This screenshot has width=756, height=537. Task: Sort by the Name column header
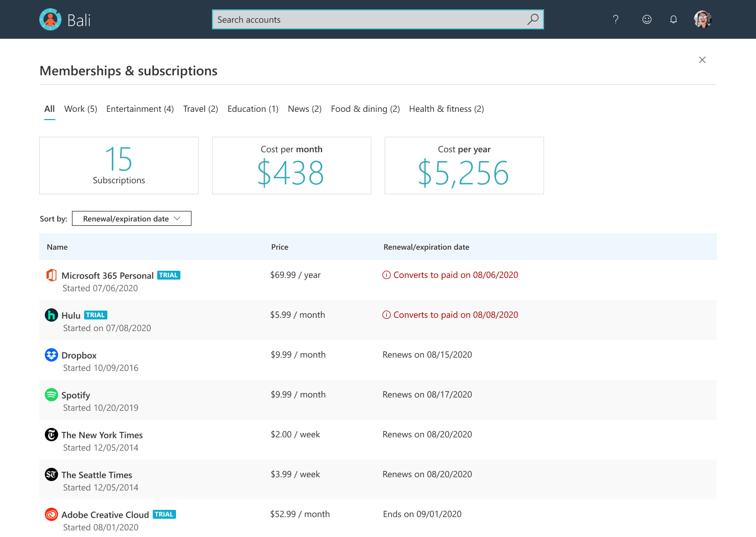click(58, 247)
